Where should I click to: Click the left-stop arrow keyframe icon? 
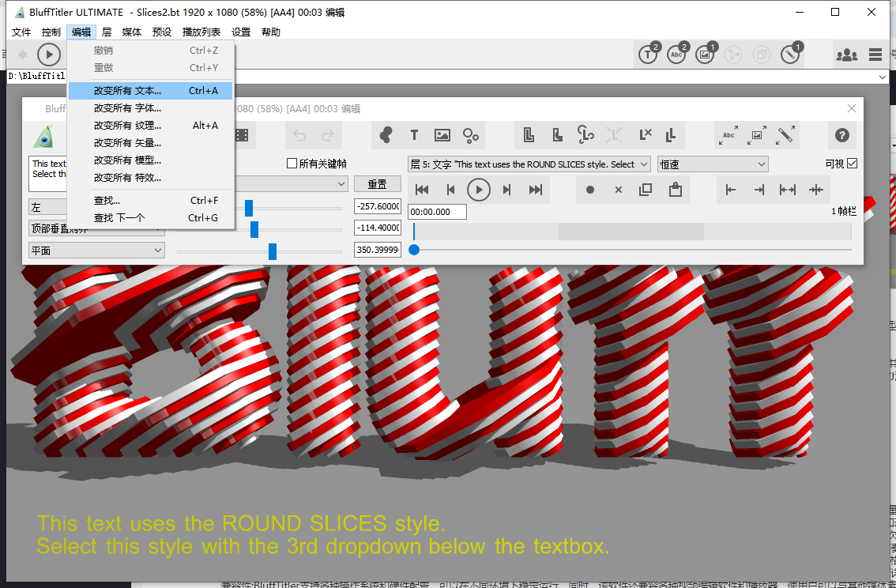731,190
